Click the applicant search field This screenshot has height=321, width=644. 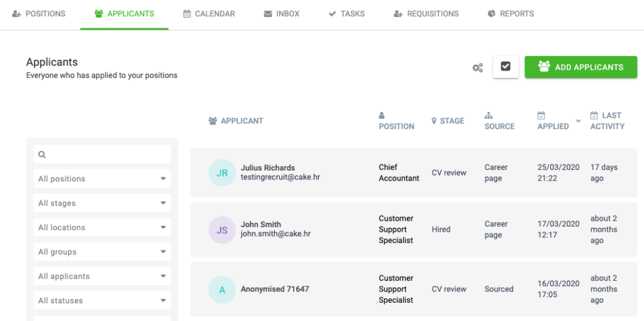click(x=102, y=154)
